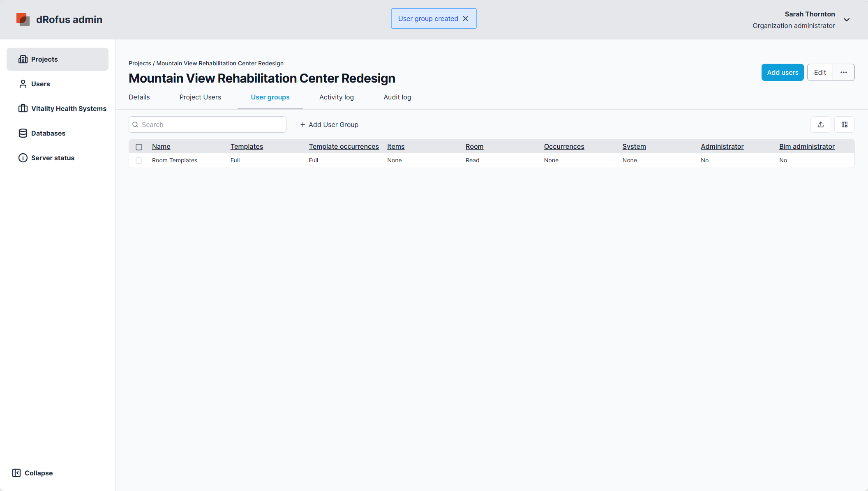Click the Add users button
The height and width of the screenshot is (491, 868).
pyautogui.click(x=783, y=72)
